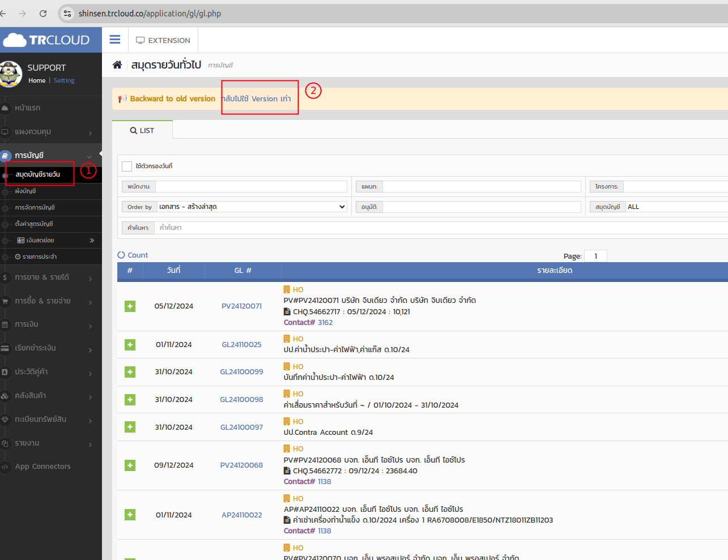Expand row PV24120071 with green plus
The height and width of the screenshot is (560, 728).
coord(130,306)
